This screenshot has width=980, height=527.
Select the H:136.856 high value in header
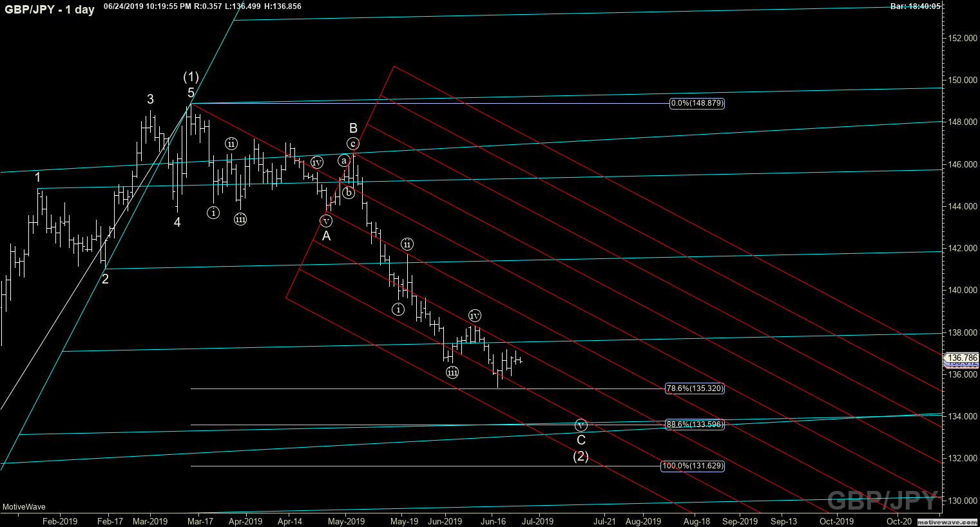(x=282, y=6)
